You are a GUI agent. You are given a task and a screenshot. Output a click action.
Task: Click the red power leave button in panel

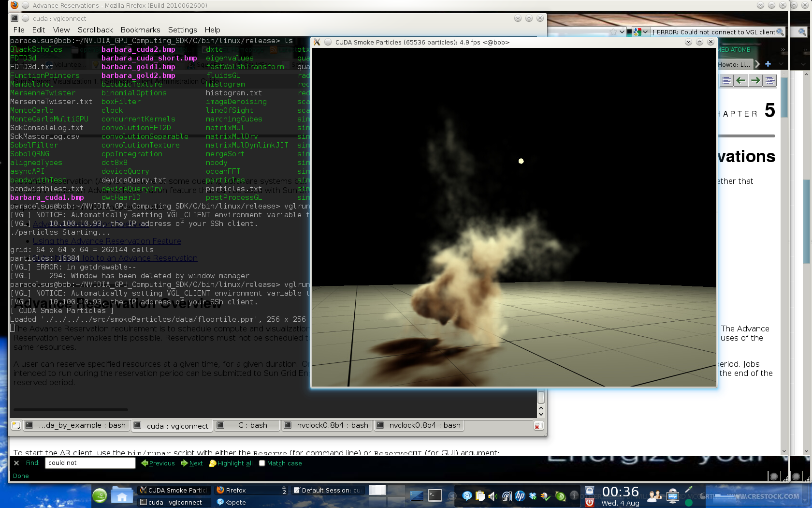tap(590, 502)
